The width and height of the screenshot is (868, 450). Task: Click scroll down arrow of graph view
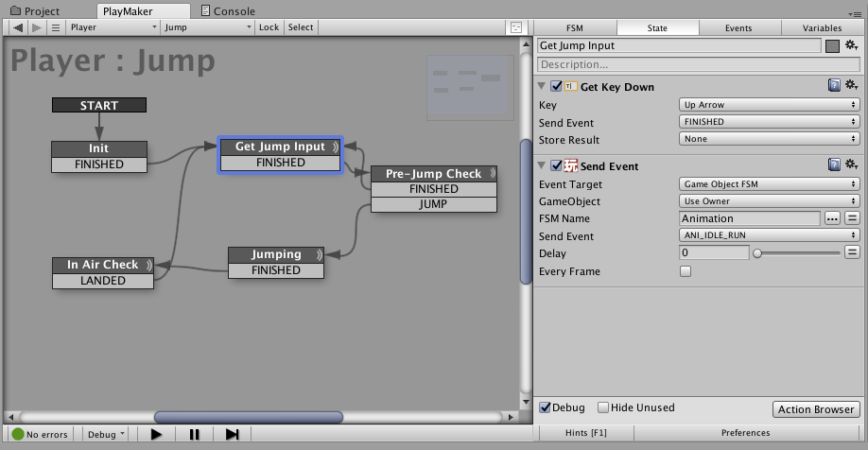(526, 403)
